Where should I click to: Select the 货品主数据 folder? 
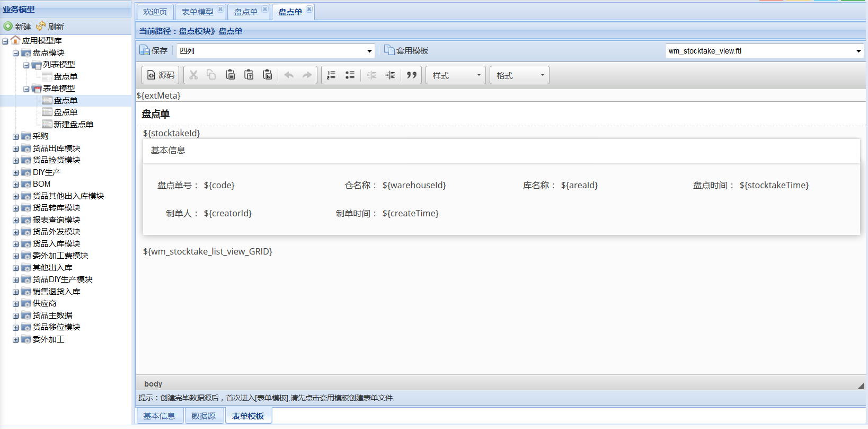point(52,315)
